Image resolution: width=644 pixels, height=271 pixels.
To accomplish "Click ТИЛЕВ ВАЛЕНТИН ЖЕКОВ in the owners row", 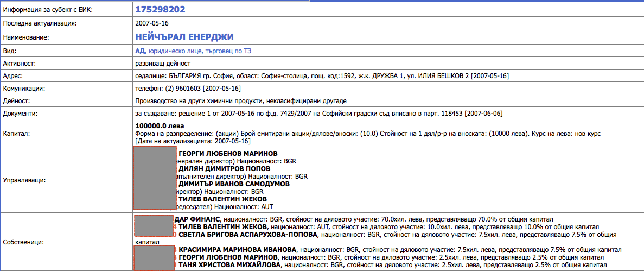I will (x=223, y=226).
